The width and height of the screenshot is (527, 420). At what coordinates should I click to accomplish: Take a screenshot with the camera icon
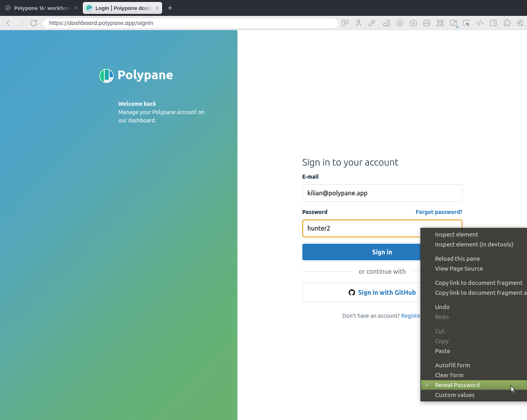(413, 23)
